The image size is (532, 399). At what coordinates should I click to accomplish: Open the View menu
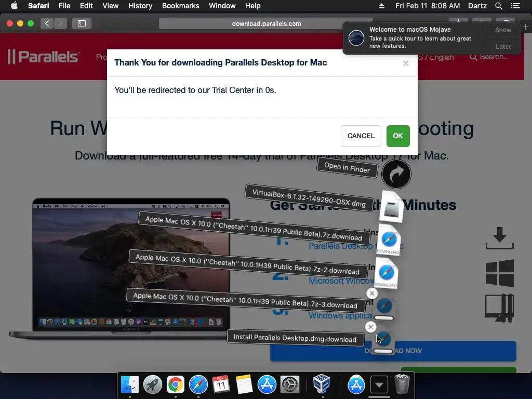pos(111,6)
